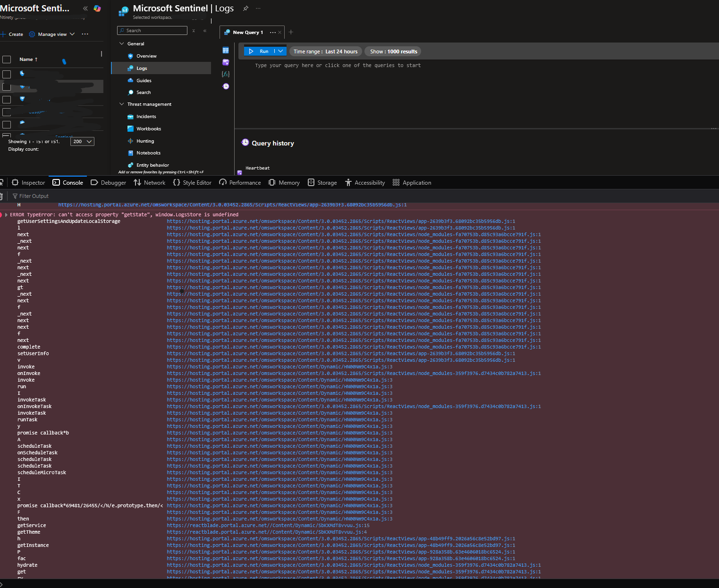Open the Memory devtools tab

click(x=284, y=183)
